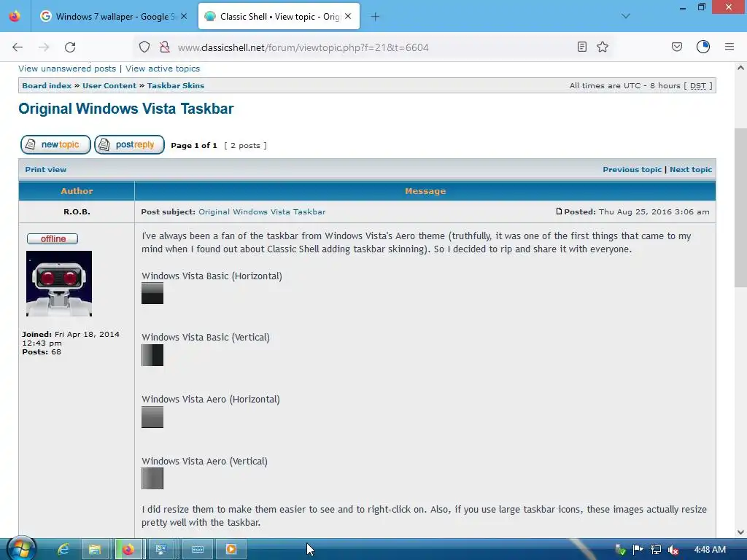Open View unanswered posts link
The image size is (747, 560).
tap(67, 69)
